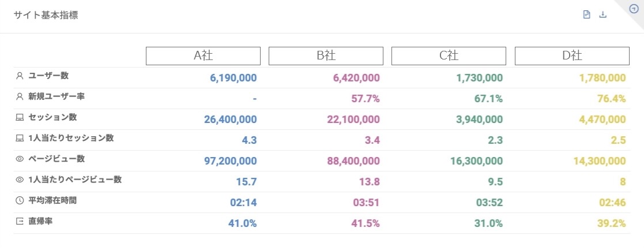Click the document report icon in header
Image resolution: width=644 pixels, height=250 pixels.
click(587, 15)
